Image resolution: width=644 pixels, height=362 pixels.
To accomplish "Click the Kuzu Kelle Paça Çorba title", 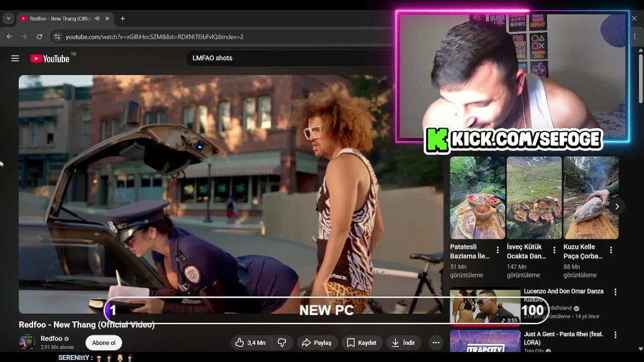I will point(583,251).
